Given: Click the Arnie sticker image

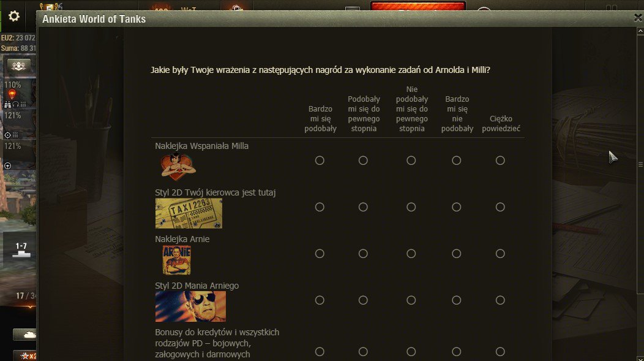Looking at the screenshot, I should click(x=176, y=260).
